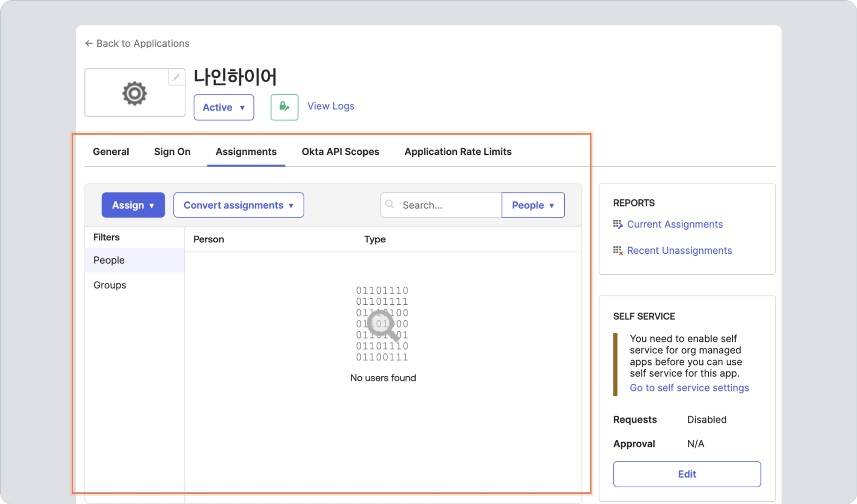
Task: Open the Convert assignments dropdown
Action: click(x=238, y=205)
